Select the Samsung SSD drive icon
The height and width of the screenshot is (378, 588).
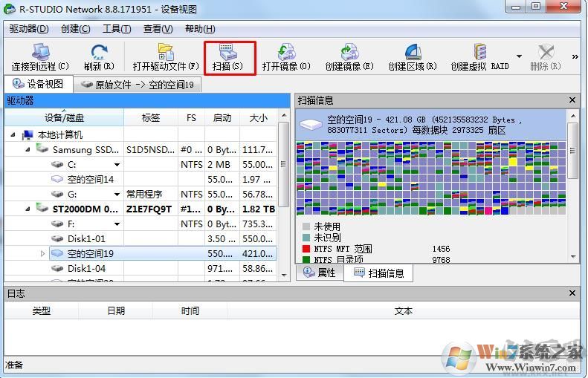[x=42, y=149]
